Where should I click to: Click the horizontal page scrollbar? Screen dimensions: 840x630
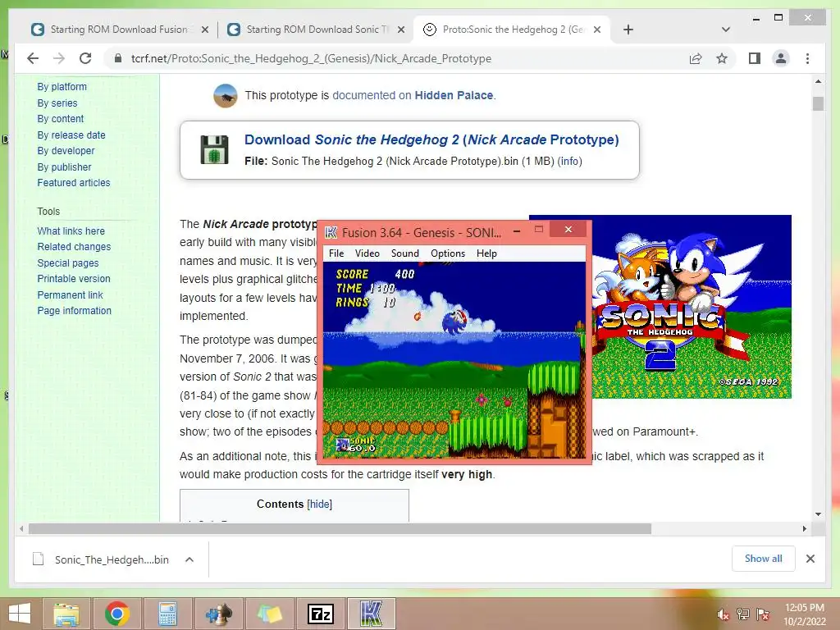pos(340,529)
